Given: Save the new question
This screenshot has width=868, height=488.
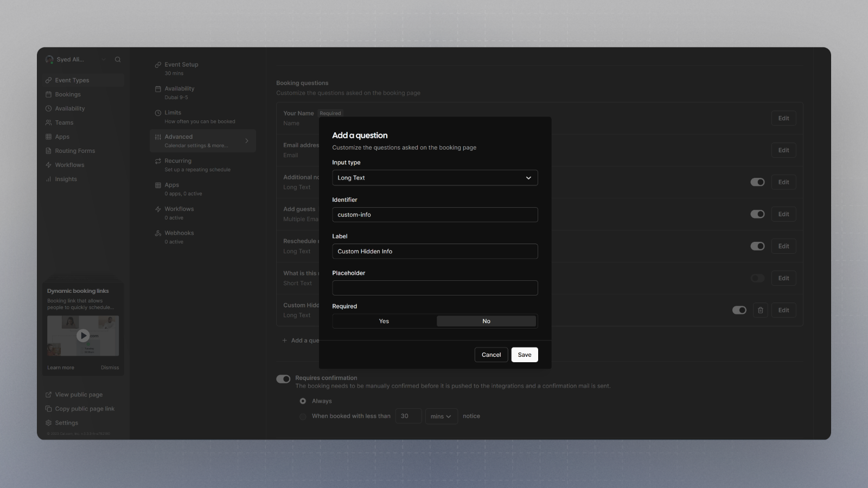Looking at the screenshot, I should (524, 355).
